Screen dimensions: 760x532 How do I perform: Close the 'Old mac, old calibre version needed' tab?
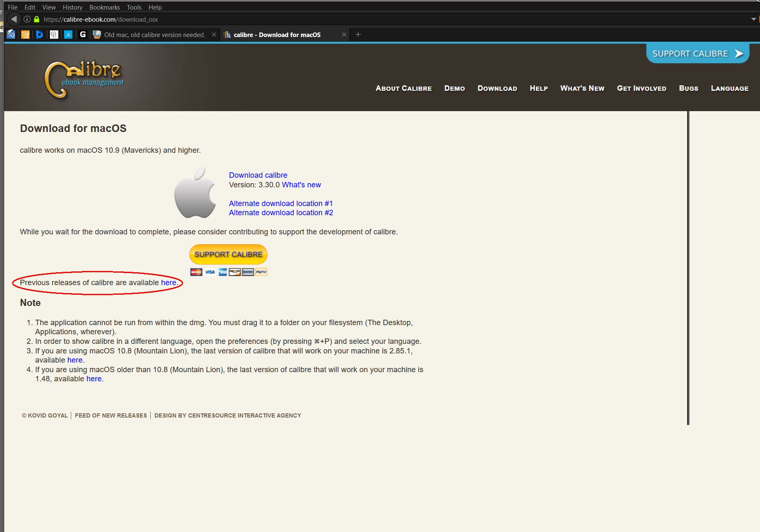(x=214, y=35)
